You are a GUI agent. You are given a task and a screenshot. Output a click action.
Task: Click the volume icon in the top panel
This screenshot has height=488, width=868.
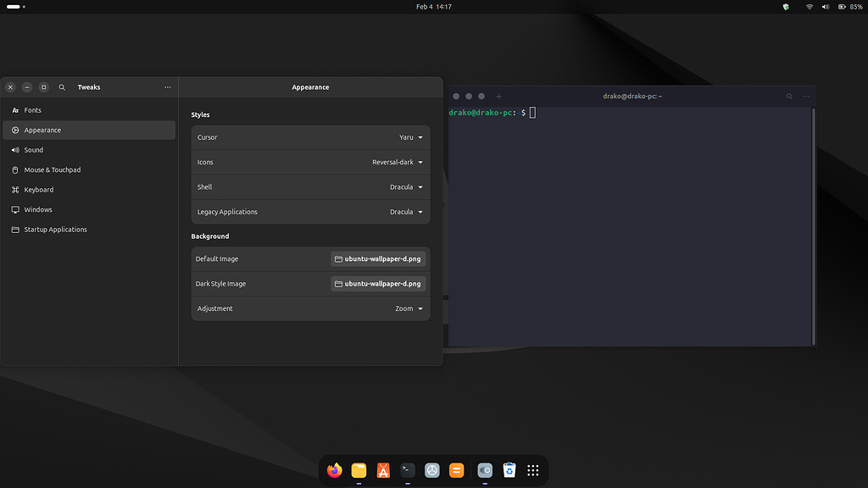[x=824, y=7]
